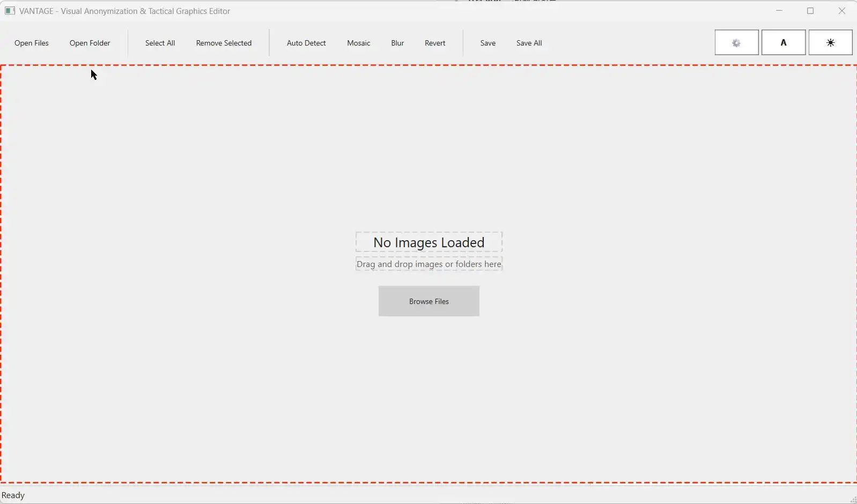Apply the Mosaic effect
The height and width of the screenshot is (504, 857).
click(359, 43)
